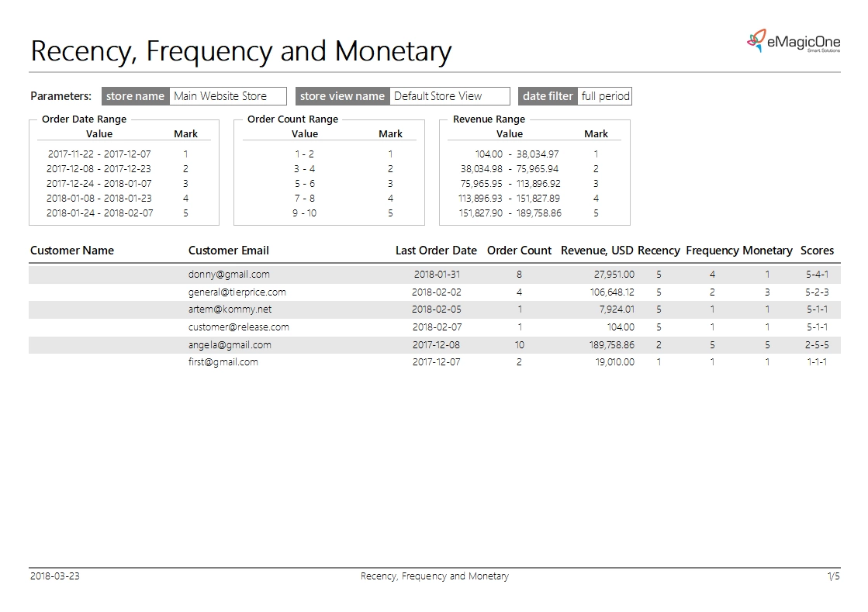The height and width of the screenshot is (612, 868).
Task: Select the 'store view name' parameter label
Action: click(x=342, y=96)
